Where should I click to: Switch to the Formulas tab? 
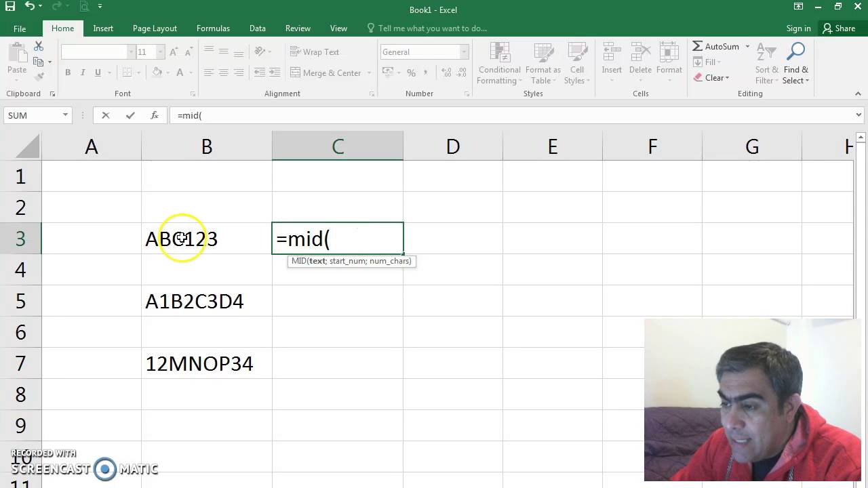(x=213, y=28)
